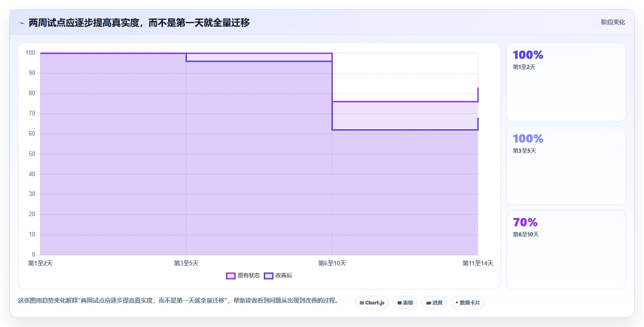Select the 70% card for 第6至10天
Image resolution: width=644 pixels, height=327 pixels.
tap(566, 249)
